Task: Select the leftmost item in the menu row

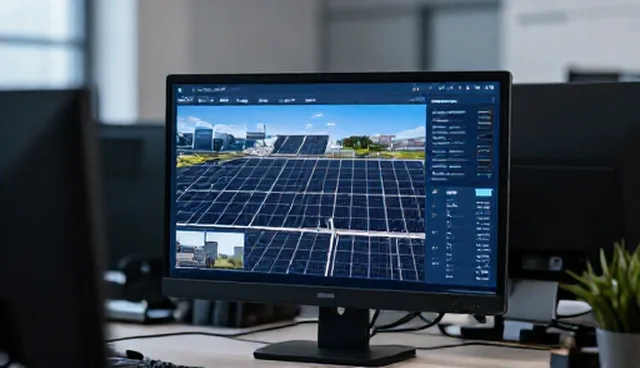Action: tap(185, 99)
